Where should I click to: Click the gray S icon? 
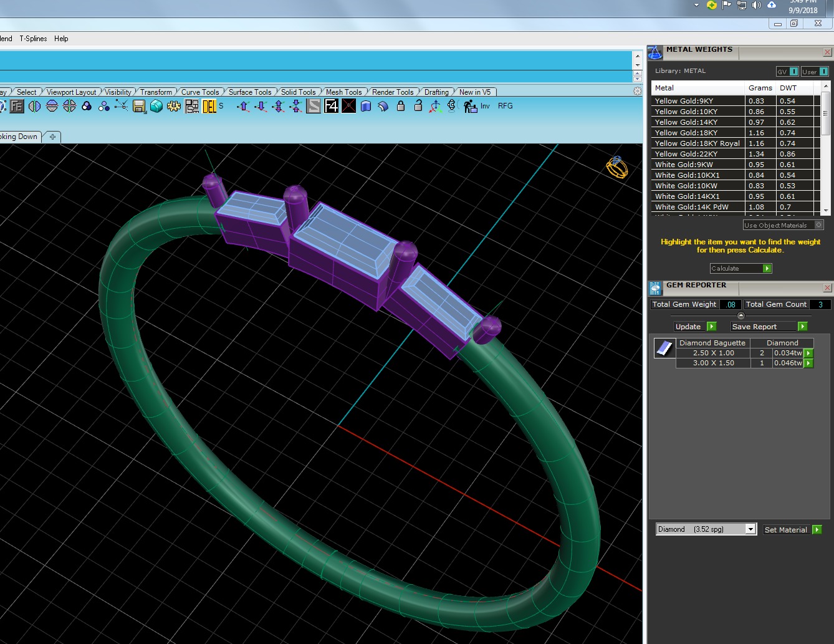point(314,106)
